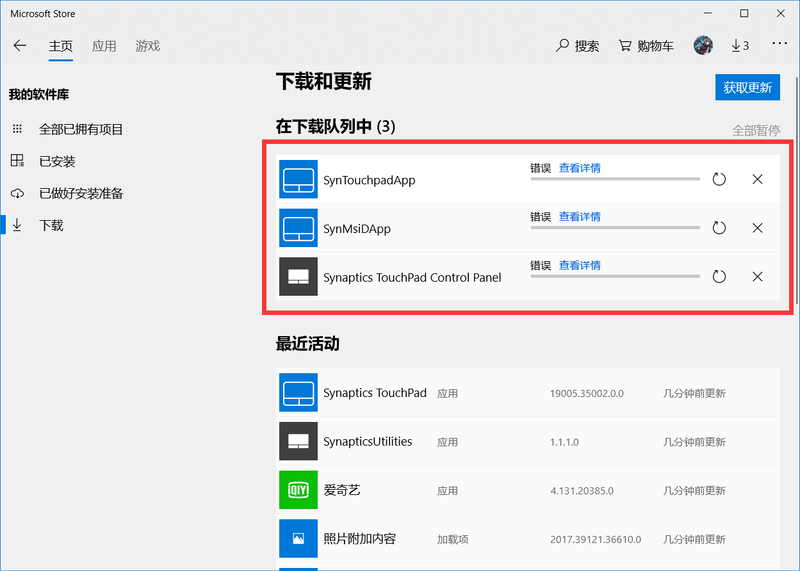Click version 1.1.1.0
This screenshot has height=571, width=800.
click(564, 442)
